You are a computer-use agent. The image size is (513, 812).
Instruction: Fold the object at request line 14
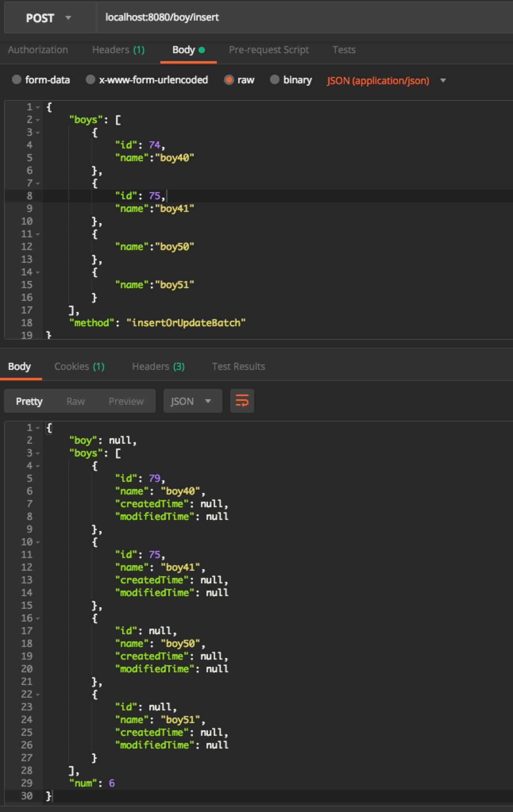point(38,273)
